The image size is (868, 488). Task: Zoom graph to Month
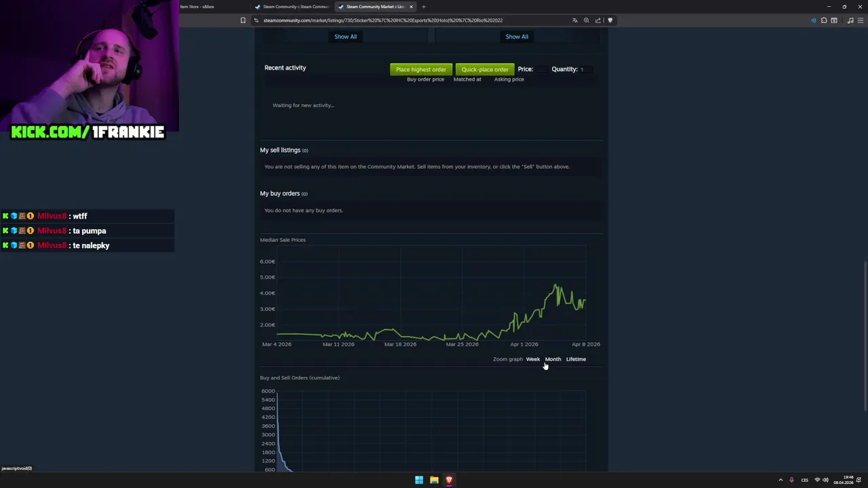point(553,359)
